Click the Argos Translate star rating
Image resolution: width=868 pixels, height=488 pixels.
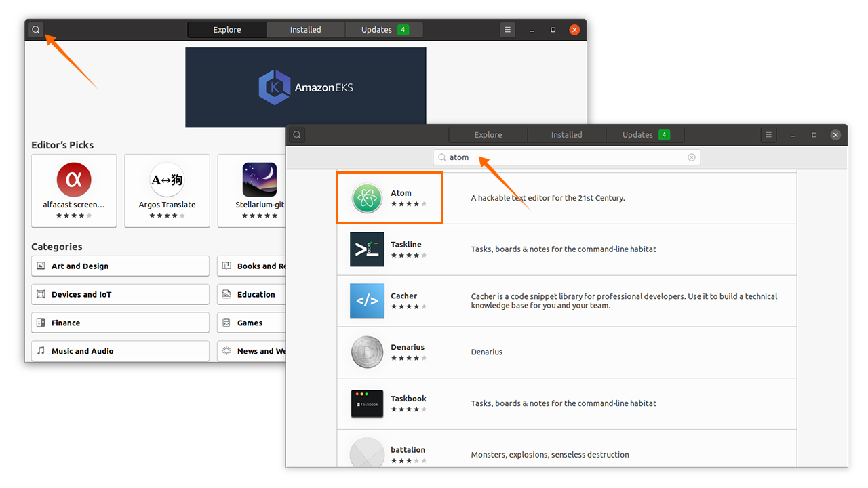167,216
